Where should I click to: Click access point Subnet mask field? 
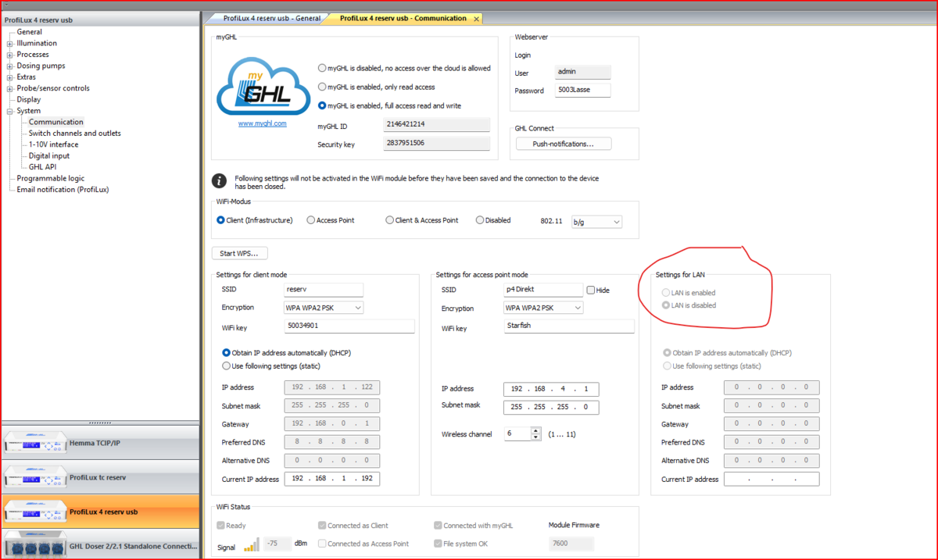coord(552,408)
